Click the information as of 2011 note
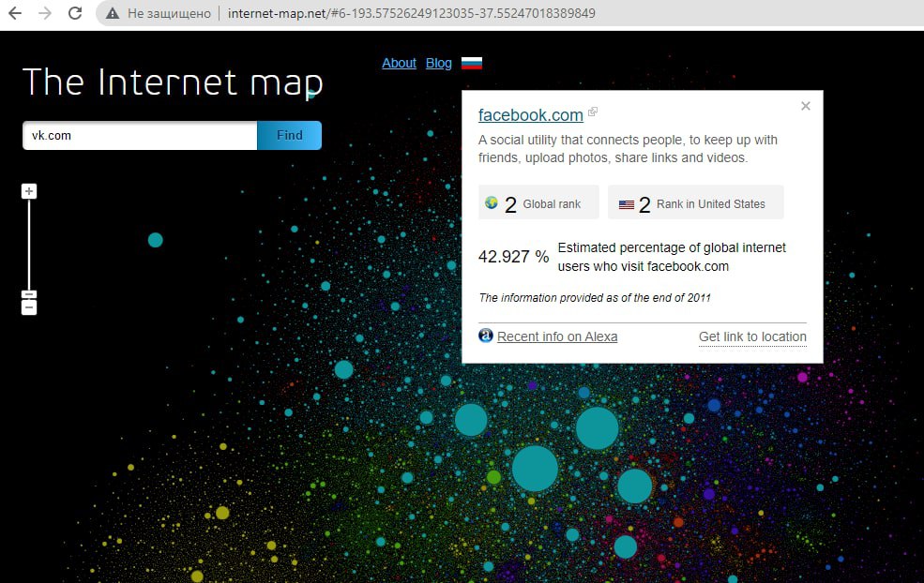The width and height of the screenshot is (924, 583). (x=595, y=298)
